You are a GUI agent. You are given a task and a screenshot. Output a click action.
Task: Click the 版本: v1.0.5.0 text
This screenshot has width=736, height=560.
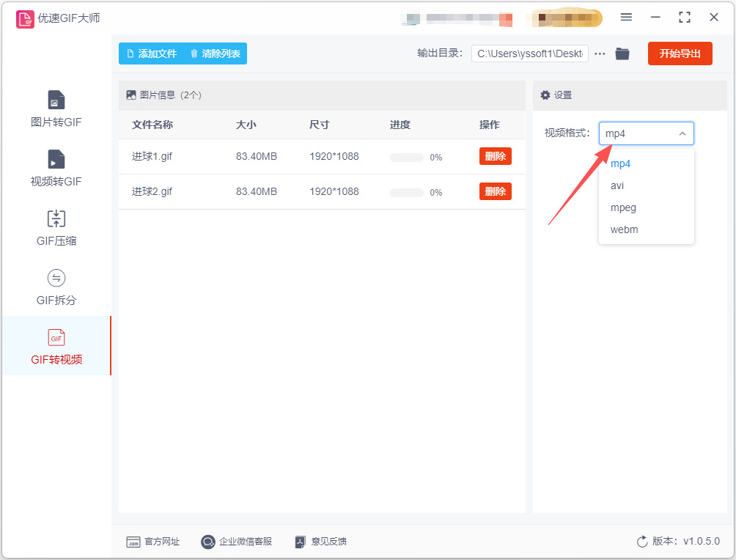point(685,541)
